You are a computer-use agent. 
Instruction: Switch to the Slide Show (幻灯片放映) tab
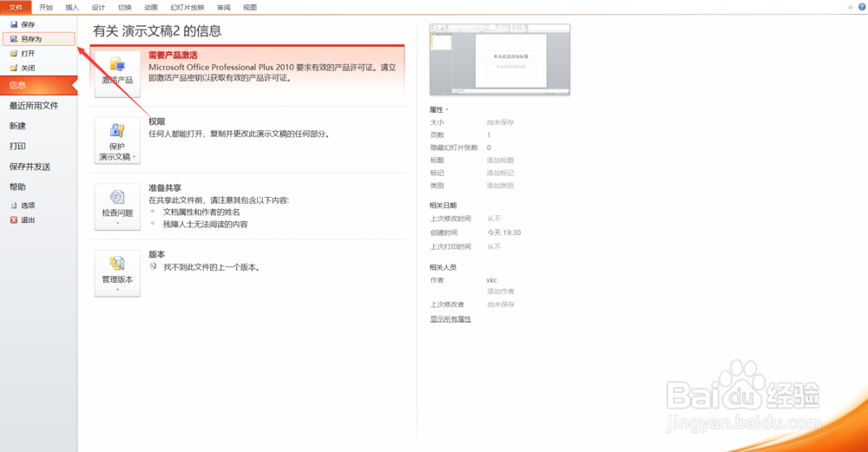[x=187, y=7]
